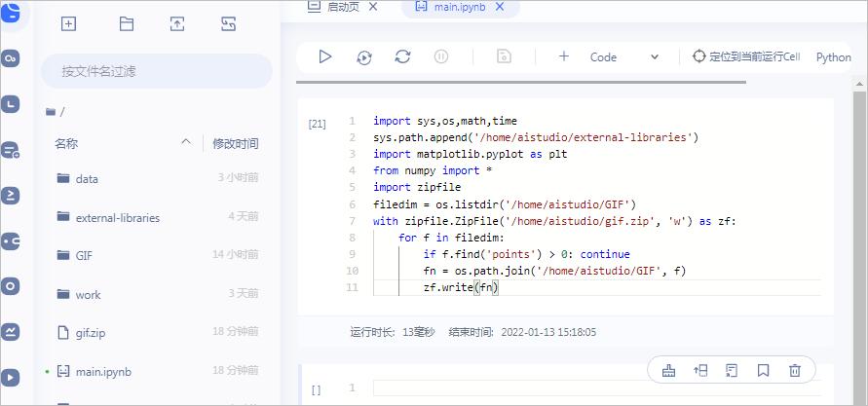
Task: Click the restart kernel refresh icon
Action: tap(402, 57)
